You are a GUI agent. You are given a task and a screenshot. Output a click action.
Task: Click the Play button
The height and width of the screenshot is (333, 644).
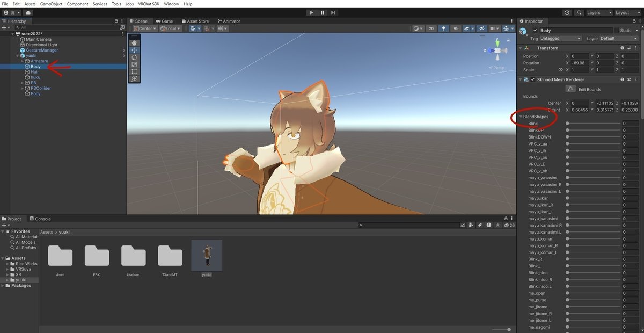click(311, 12)
